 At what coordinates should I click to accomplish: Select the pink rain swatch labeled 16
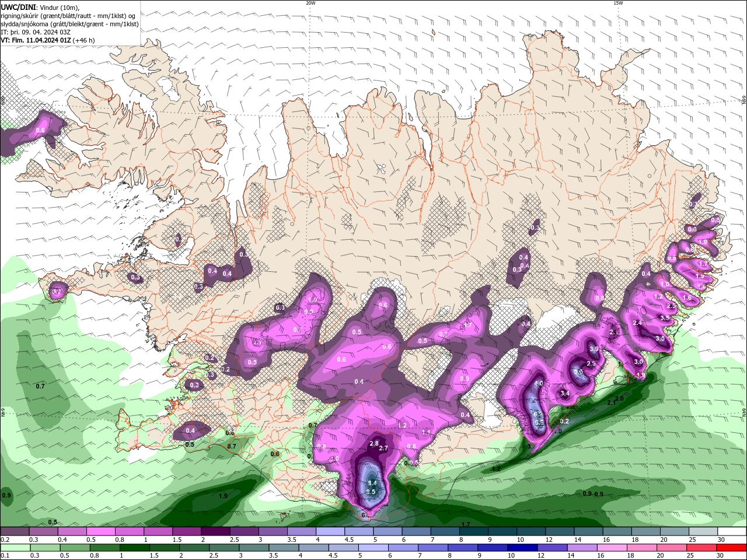[x=613, y=548]
